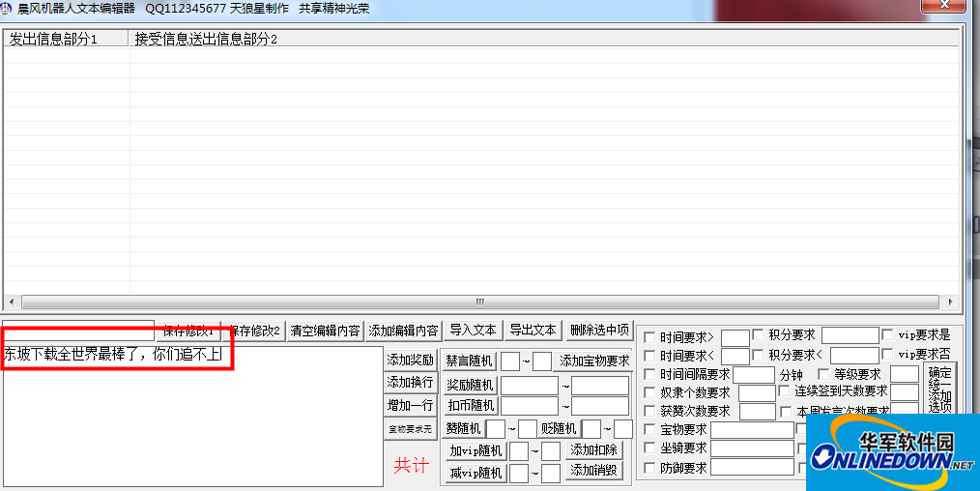
Task: Click the 奖励随机 button
Action: 470,386
